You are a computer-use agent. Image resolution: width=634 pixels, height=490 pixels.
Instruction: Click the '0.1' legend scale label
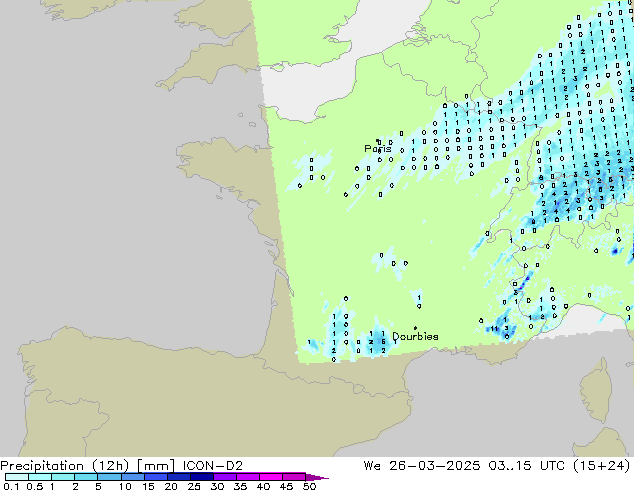click(x=11, y=486)
